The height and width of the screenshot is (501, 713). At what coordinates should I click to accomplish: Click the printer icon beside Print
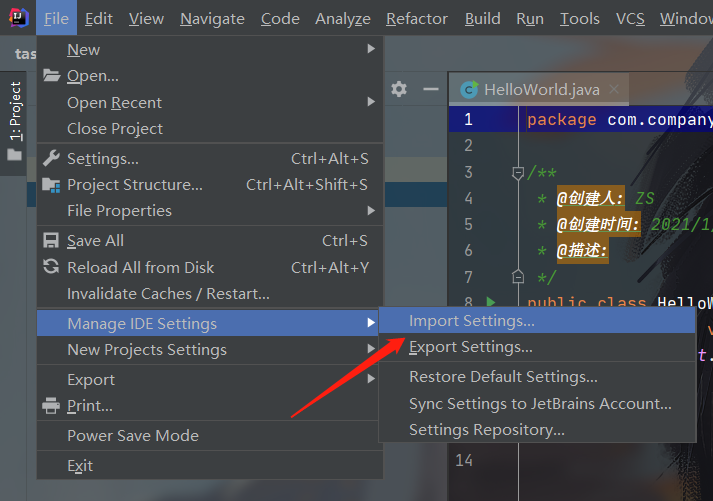coord(51,405)
